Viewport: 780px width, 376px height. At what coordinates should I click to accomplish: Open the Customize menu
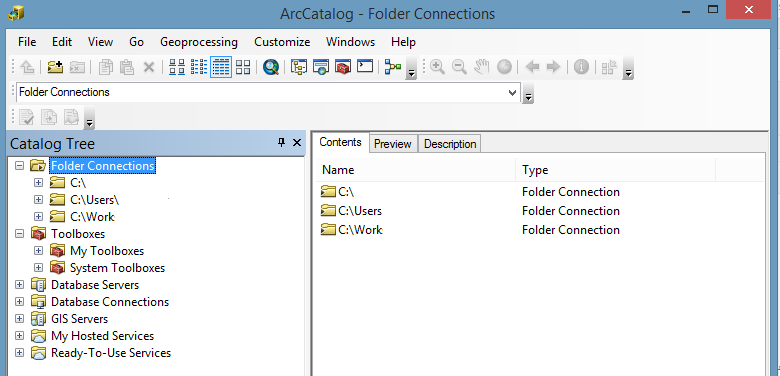[x=282, y=42]
